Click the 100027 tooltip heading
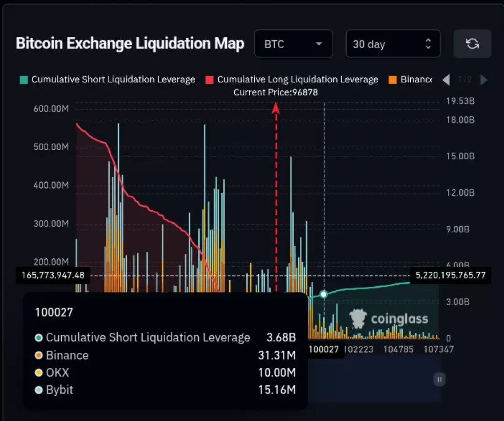 click(54, 312)
